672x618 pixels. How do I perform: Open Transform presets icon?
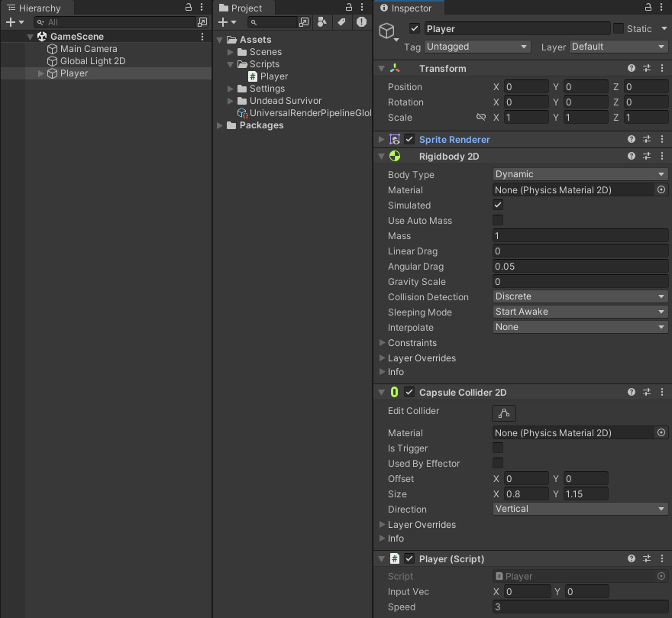[647, 68]
